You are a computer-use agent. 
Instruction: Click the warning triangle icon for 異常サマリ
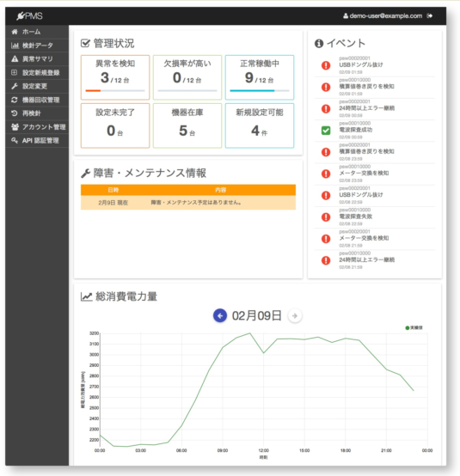click(15, 59)
